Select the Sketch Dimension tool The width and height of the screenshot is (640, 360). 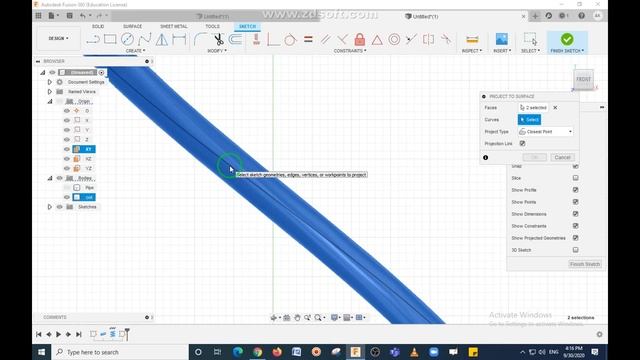[x=179, y=39]
